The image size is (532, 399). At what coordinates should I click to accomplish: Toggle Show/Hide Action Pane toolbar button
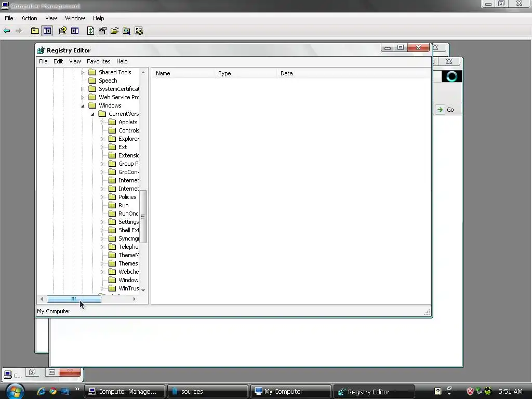[75, 31]
